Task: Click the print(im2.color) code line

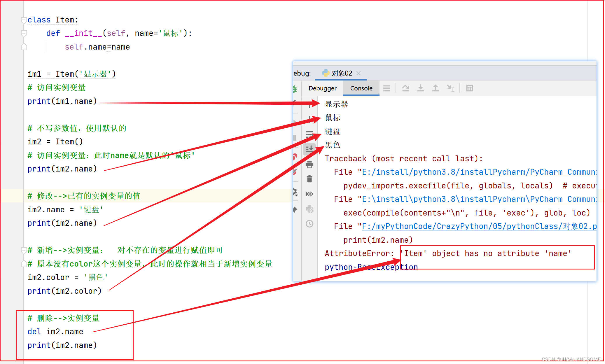Action: click(x=64, y=291)
